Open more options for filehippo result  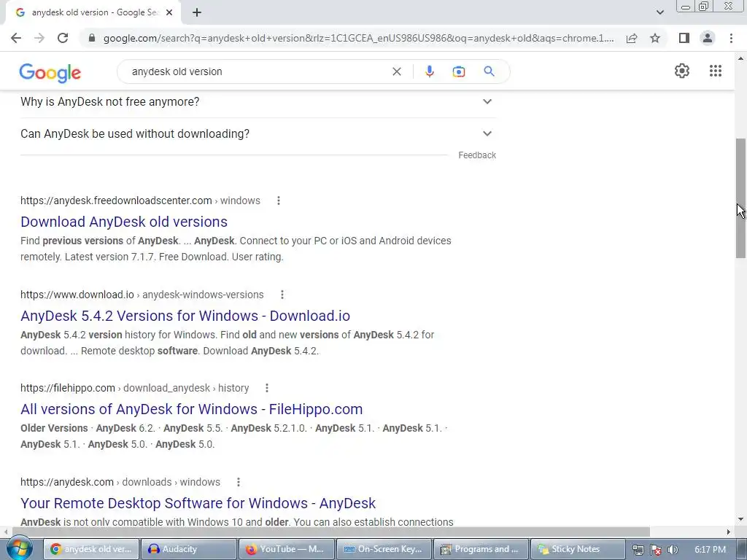[x=267, y=388]
